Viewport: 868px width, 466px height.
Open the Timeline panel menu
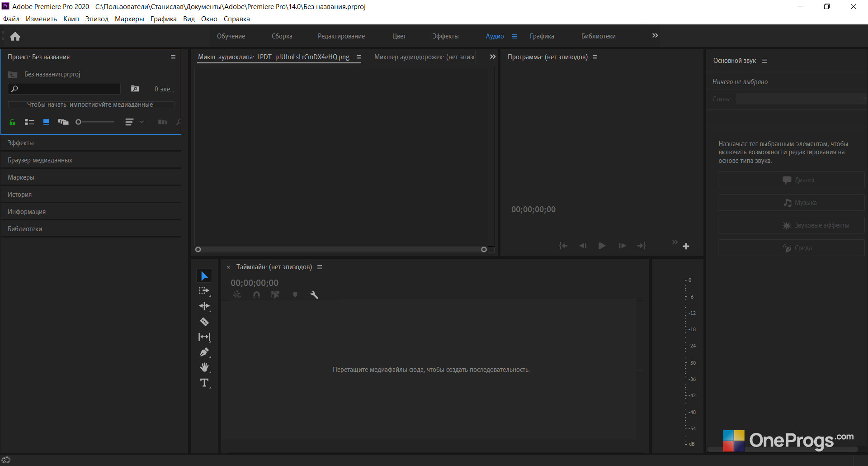pyautogui.click(x=320, y=267)
